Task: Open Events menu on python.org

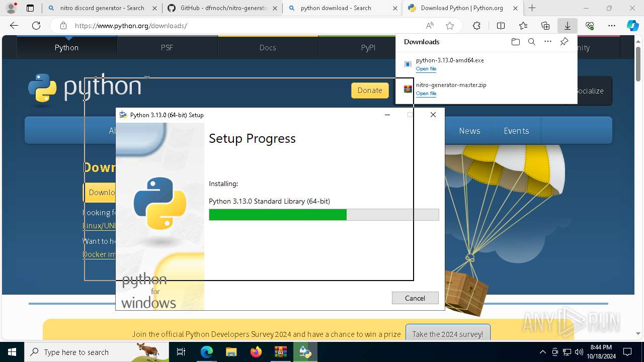Action: tap(516, 131)
